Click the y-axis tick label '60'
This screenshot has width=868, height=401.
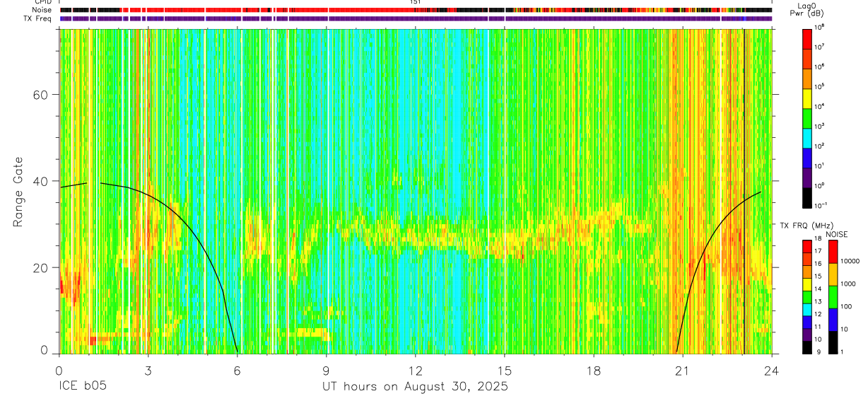[41, 95]
